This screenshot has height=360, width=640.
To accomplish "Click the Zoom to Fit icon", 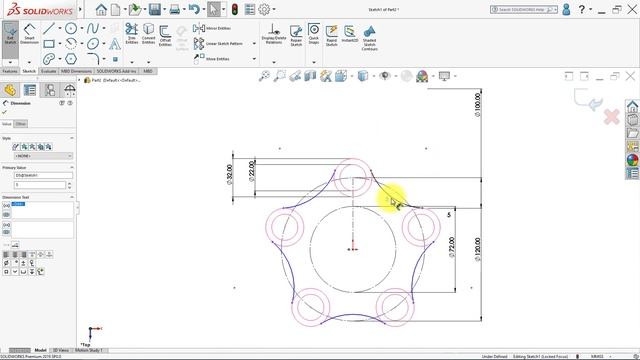I will click(264, 76).
